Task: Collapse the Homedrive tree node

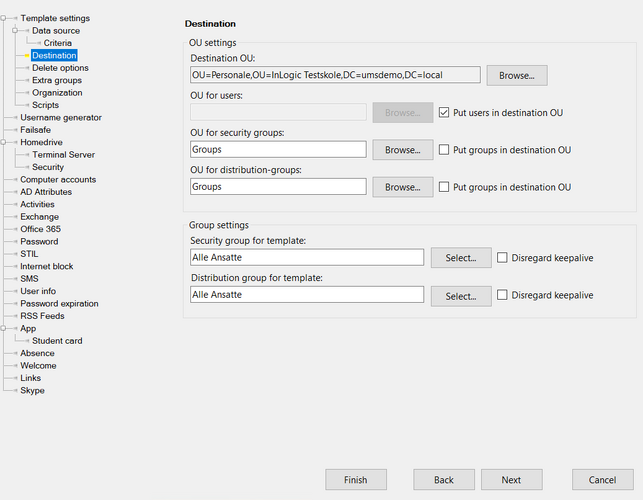Action: 5,143
